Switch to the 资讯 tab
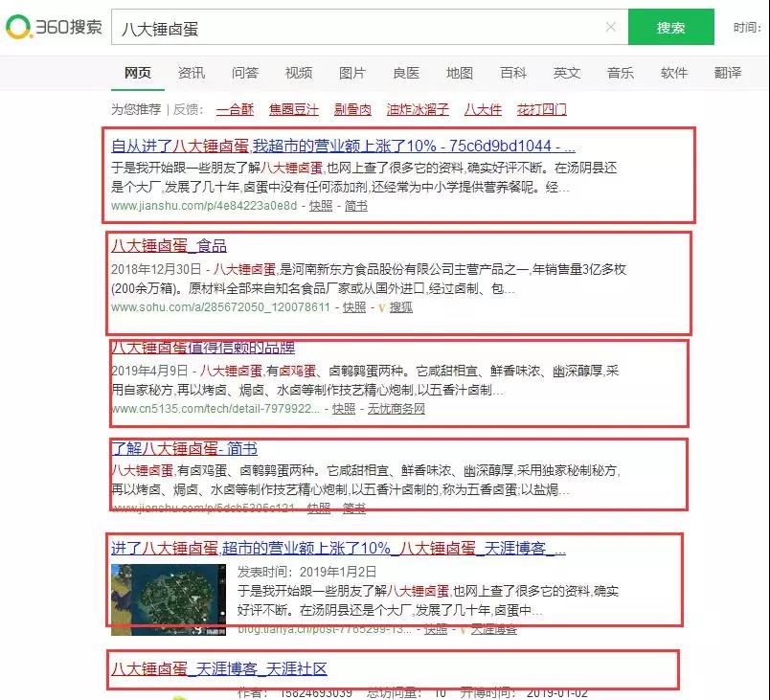The image size is (770, 700). [191, 73]
